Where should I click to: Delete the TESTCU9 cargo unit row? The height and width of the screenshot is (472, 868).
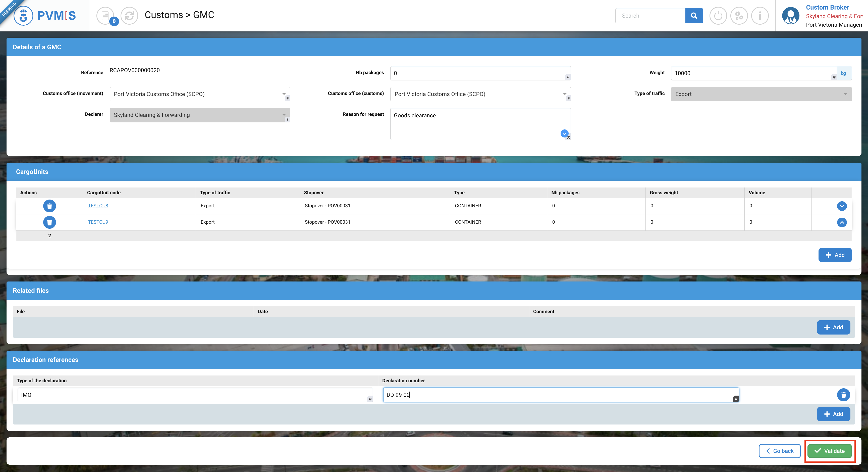tap(49, 222)
